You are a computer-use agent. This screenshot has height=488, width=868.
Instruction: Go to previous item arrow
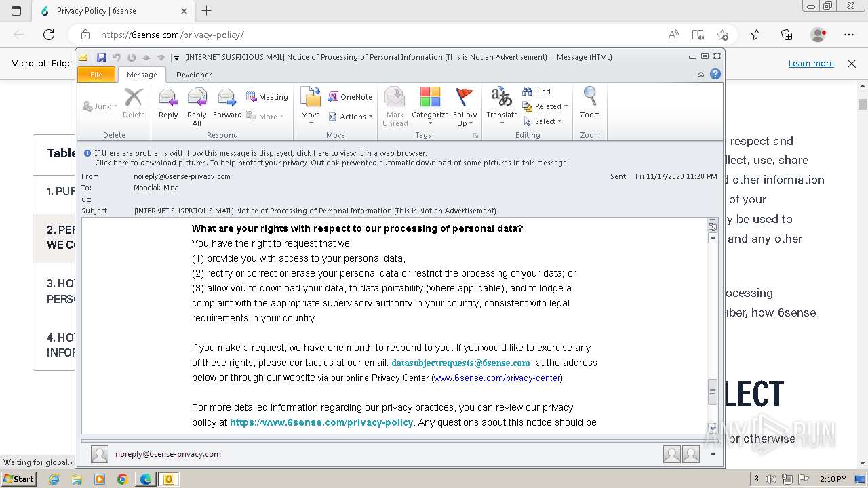coord(146,58)
